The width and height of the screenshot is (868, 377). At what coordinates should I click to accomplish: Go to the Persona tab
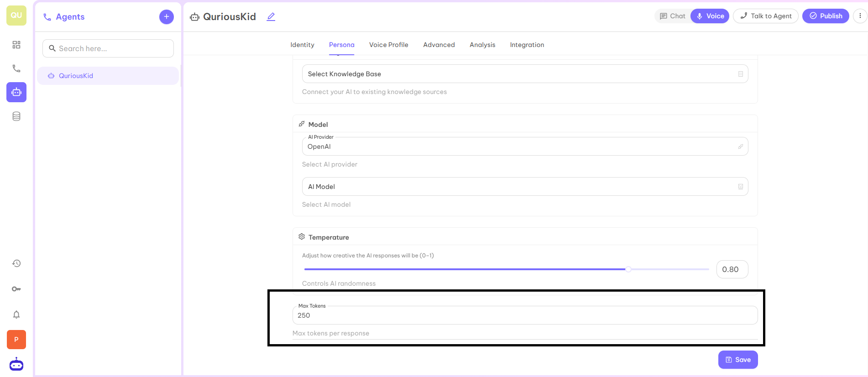(341, 45)
